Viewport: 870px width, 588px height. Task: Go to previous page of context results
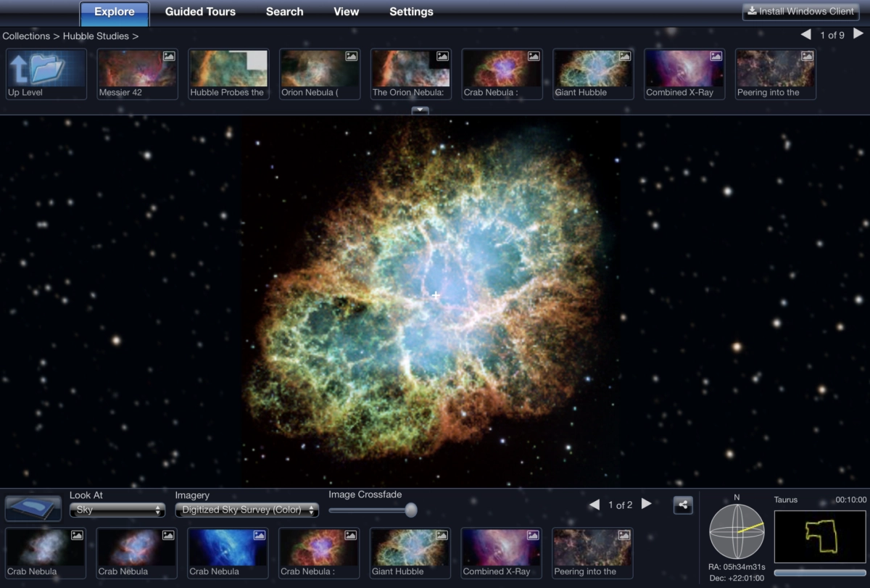click(594, 505)
